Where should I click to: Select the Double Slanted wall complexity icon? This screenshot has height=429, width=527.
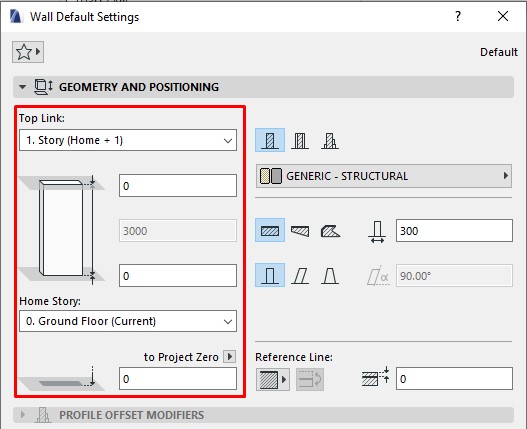pyautogui.click(x=330, y=275)
